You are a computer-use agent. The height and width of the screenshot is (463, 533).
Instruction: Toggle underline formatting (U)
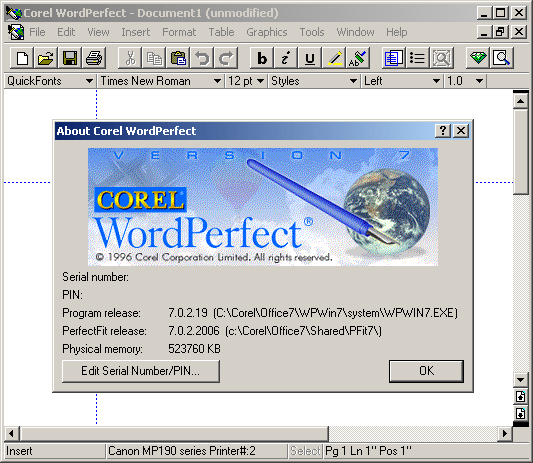(310, 58)
